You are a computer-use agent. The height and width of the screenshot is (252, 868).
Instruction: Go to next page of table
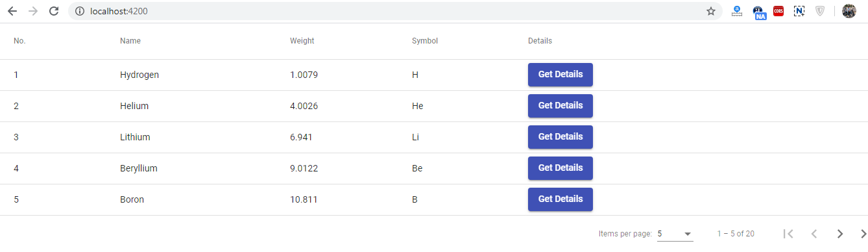tap(840, 234)
